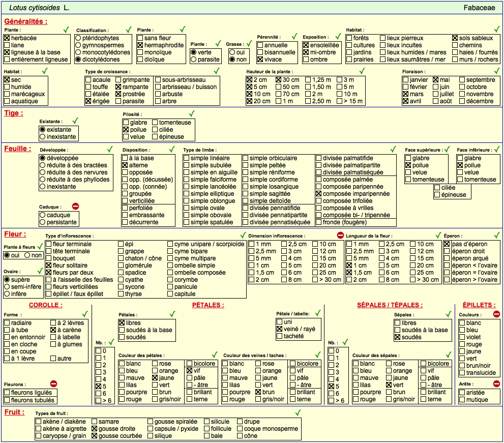504x443 pixels.
Task: Check the glabre stem pilosity checkbox
Action: click(126, 123)
